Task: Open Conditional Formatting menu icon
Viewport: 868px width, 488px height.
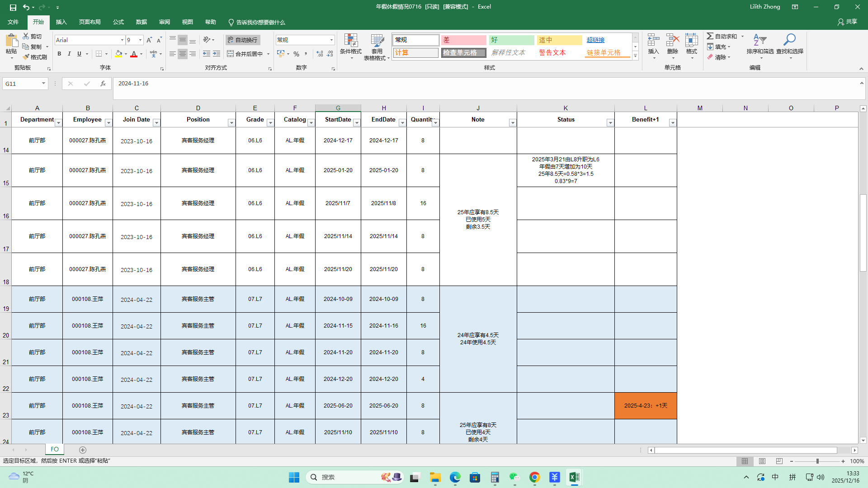Action: click(x=350, y=41)
